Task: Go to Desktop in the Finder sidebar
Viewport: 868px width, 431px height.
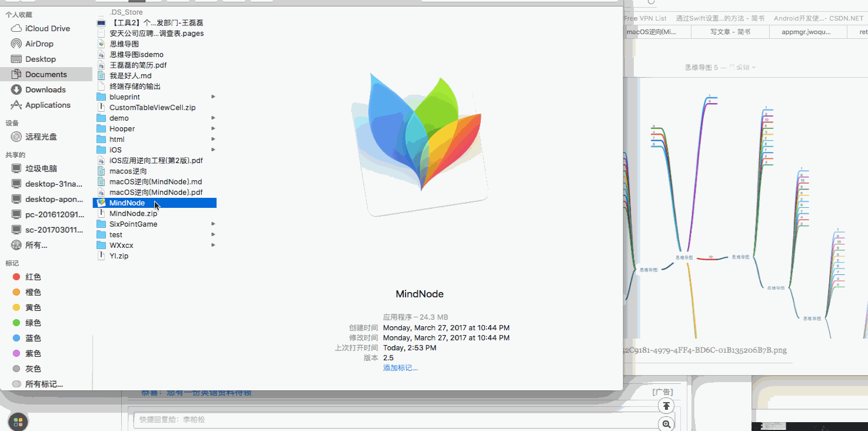Action: [40, 59]
